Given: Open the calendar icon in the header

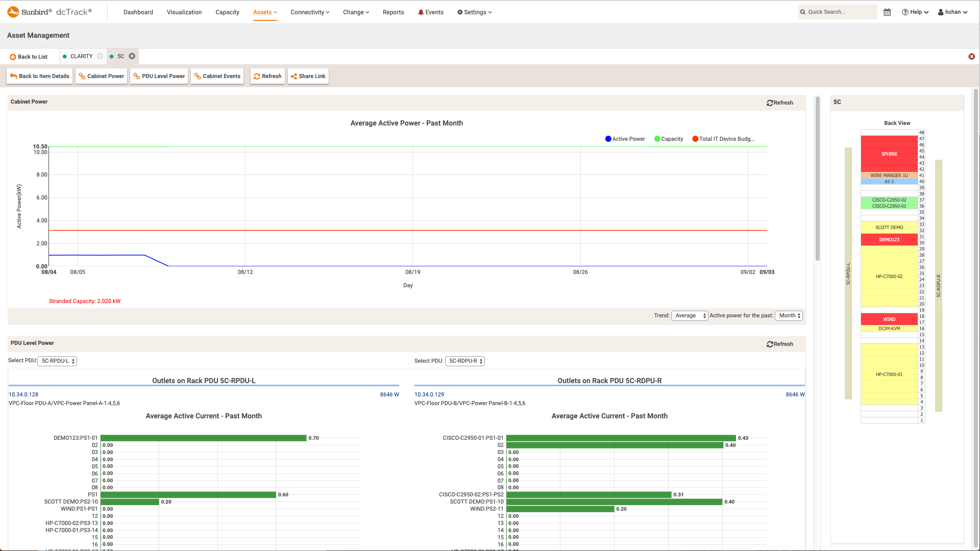Looking at the screenshot, I should click(x=887, y=12).
